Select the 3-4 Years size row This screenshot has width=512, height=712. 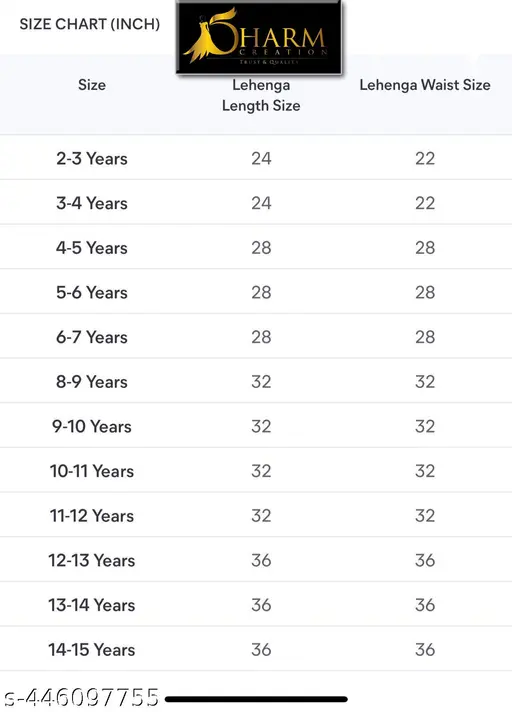tap(256, 203)
